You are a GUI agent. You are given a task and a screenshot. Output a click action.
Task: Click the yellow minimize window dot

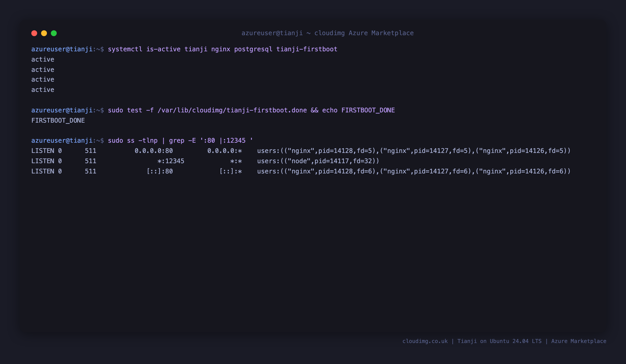tap(44, 33)
